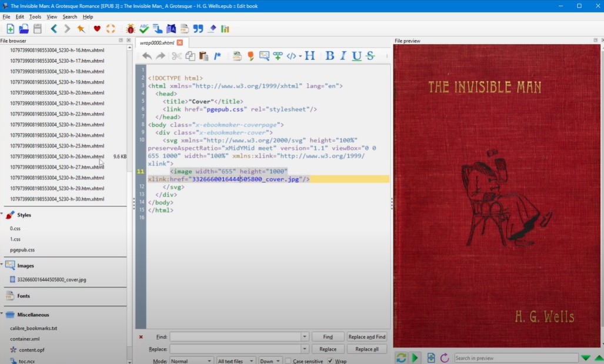
Task: Open spell check with ABC checkmark icon
Action: 144,29
